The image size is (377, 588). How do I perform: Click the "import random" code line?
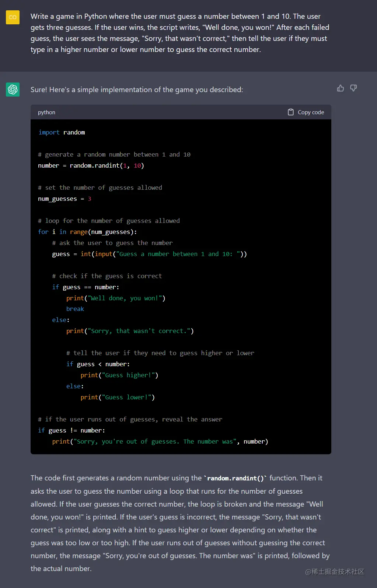tap(62, 132)
